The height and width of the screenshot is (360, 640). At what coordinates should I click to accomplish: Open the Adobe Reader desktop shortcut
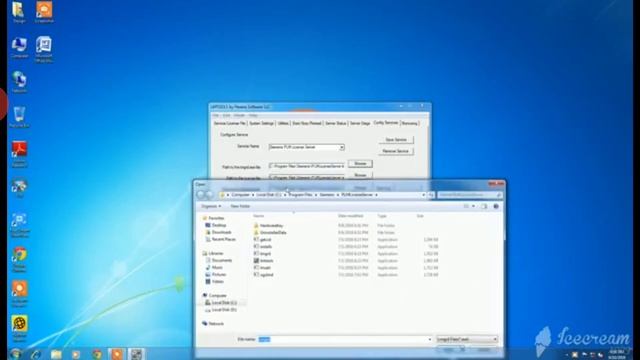click(19, 154)
